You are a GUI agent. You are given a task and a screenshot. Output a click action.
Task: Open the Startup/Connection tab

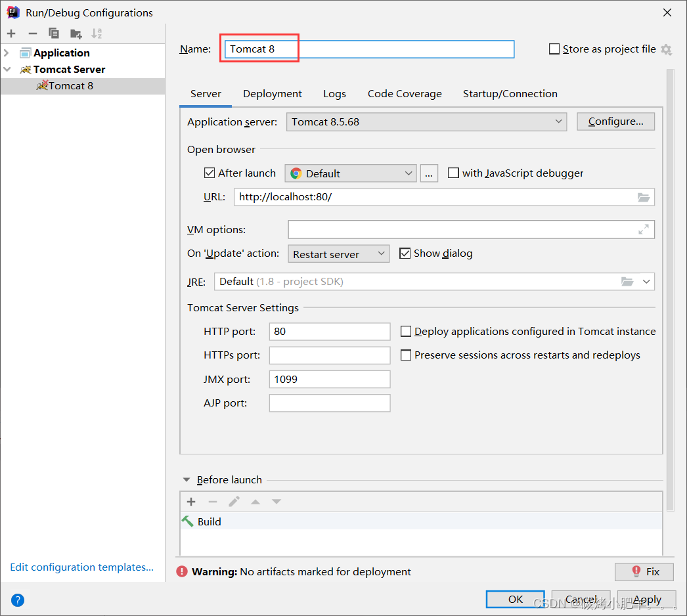[510, 94]
